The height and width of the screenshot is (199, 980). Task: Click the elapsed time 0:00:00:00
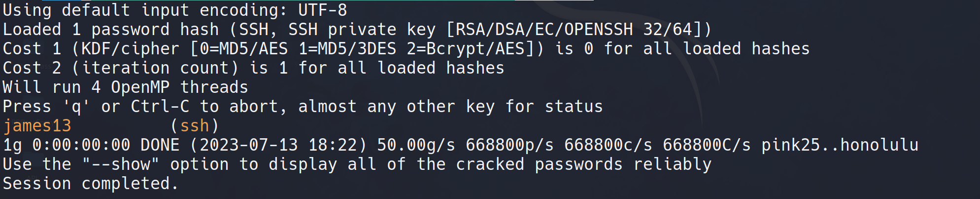coord(81,145)
